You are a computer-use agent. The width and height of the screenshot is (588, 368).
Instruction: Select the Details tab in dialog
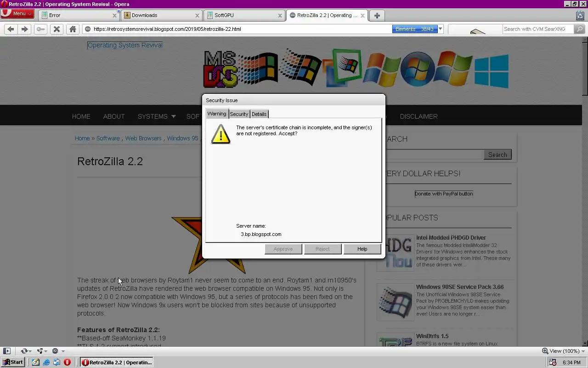pos(259,114)
